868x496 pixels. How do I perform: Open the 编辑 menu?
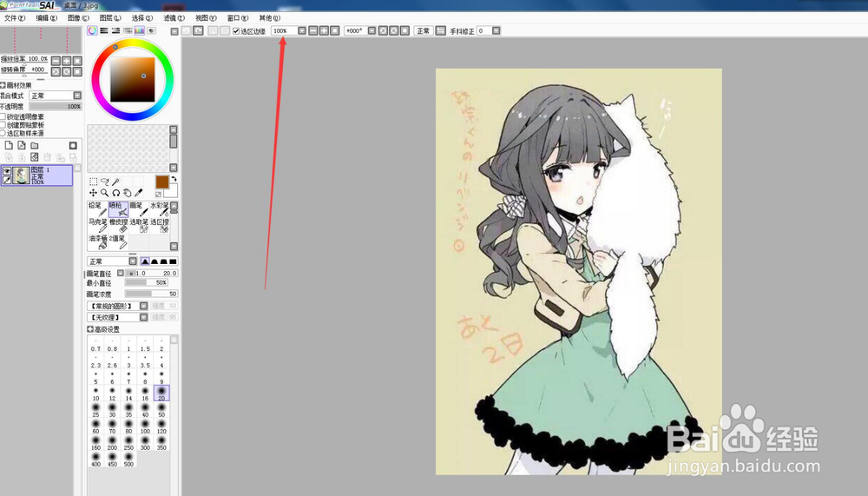point(47,17)
